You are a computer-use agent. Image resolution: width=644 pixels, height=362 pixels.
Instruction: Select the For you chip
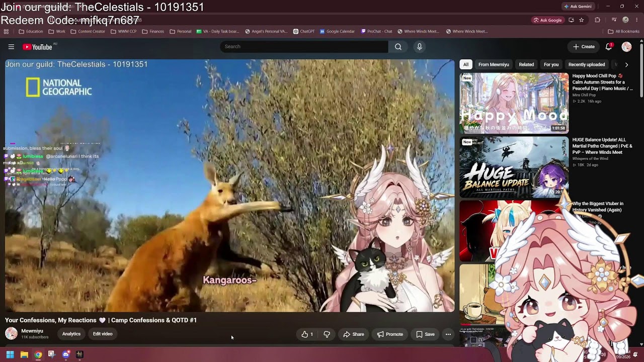coord(551,64)
